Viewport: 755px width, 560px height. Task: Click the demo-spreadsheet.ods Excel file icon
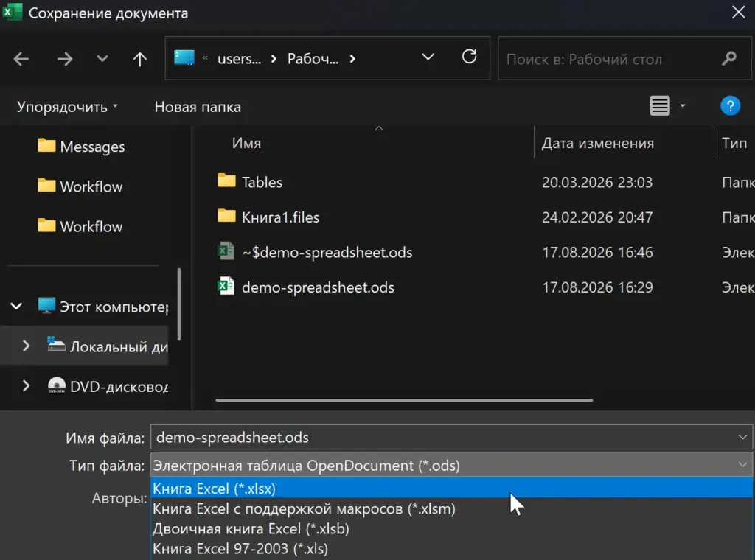point(226,286)
